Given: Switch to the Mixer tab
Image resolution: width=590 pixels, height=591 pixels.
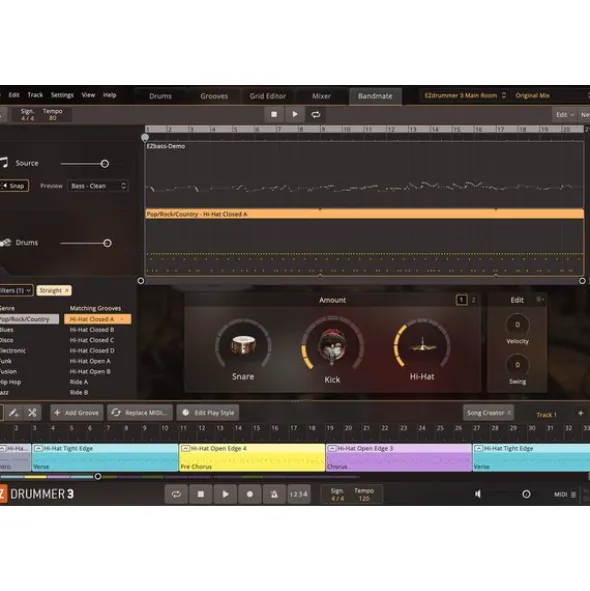Looking at the screenshot, I should (x=321, y=96).
